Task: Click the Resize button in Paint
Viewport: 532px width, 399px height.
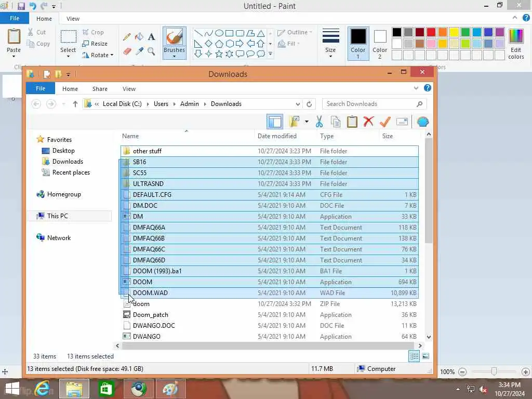Action: (x=95, y=44)
